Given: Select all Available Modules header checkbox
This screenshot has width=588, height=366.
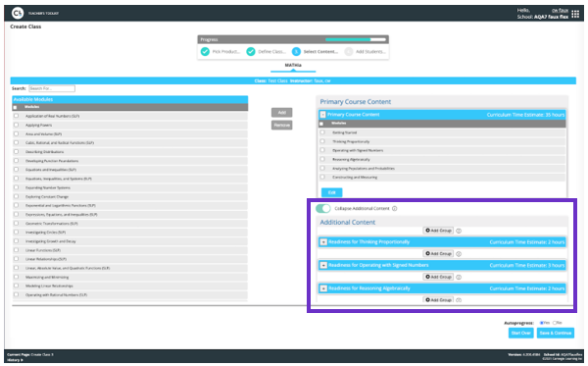Looking at the screenshot, I should pos(15,107).
